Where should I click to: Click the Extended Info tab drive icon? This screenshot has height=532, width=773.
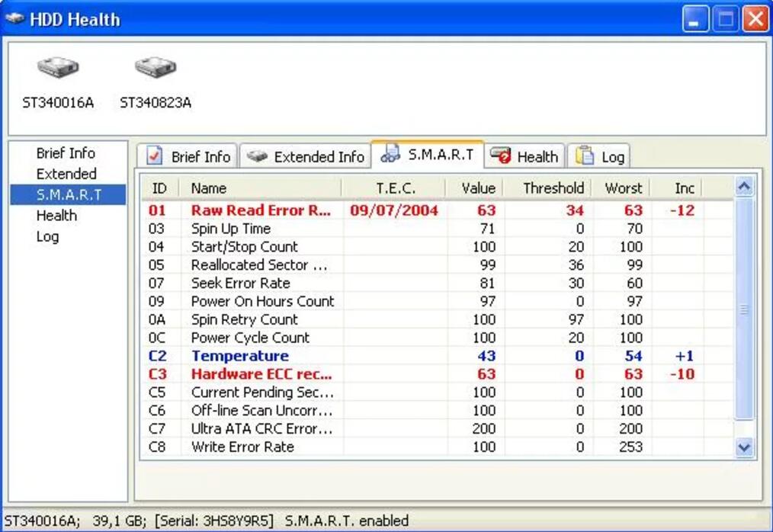tap(257, 156)
